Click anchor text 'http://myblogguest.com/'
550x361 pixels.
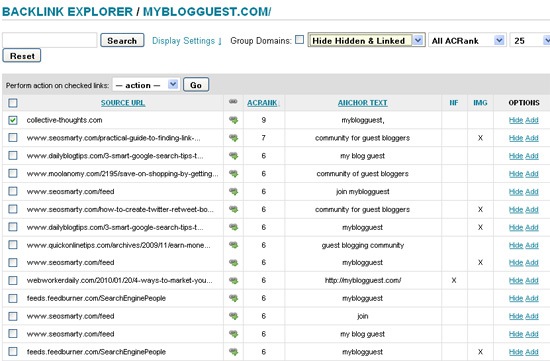[x=363, y=280]
